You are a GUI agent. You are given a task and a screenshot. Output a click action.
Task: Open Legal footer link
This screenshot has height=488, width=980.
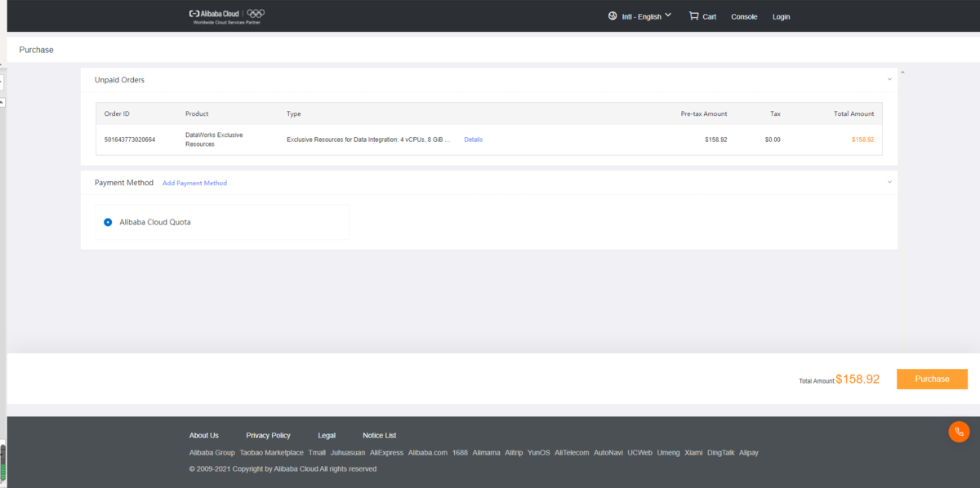point(327,435)
